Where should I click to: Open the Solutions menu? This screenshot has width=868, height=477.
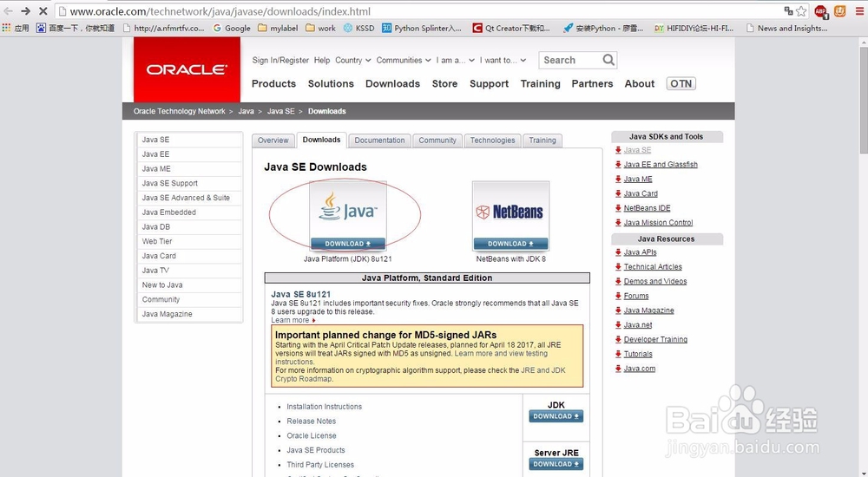pyautogui.click(x=331, y=83)
